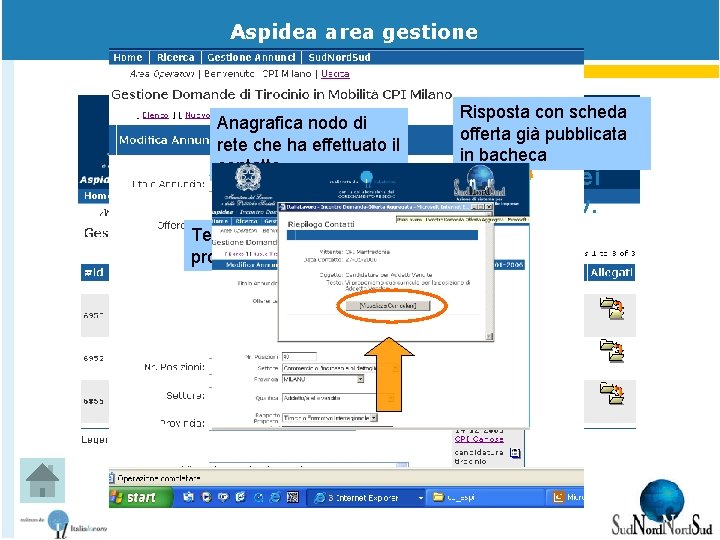The image size is (720, 540).
Task: Click the house home icon on the slide
Action: tap(42, 480)
